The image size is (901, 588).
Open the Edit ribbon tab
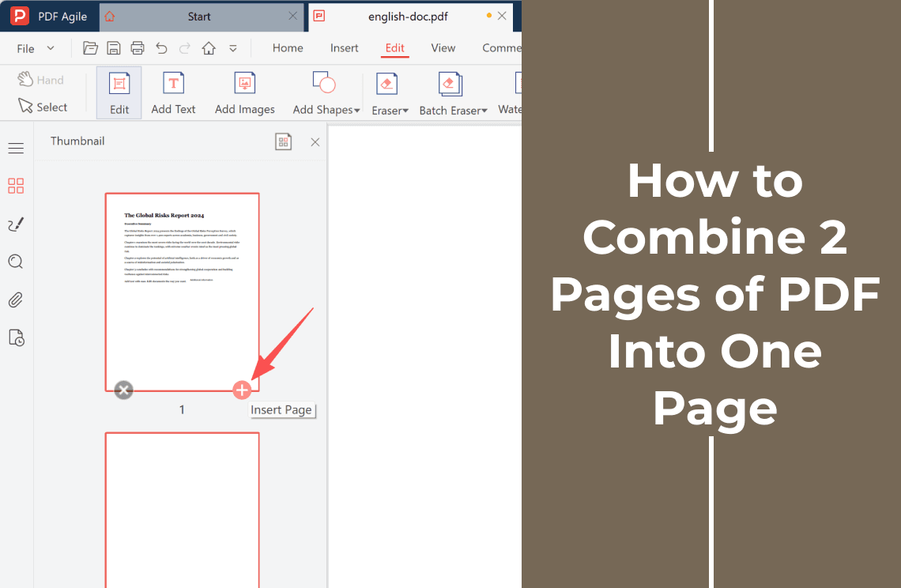[x=394, y=48]
